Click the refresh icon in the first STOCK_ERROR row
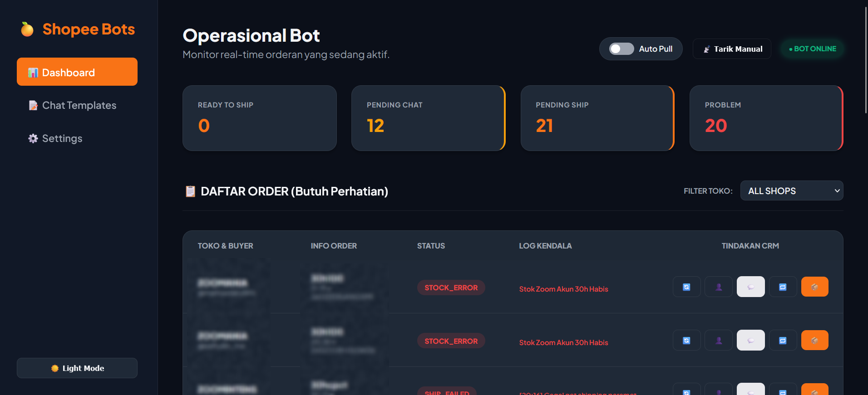 point(686,287)
